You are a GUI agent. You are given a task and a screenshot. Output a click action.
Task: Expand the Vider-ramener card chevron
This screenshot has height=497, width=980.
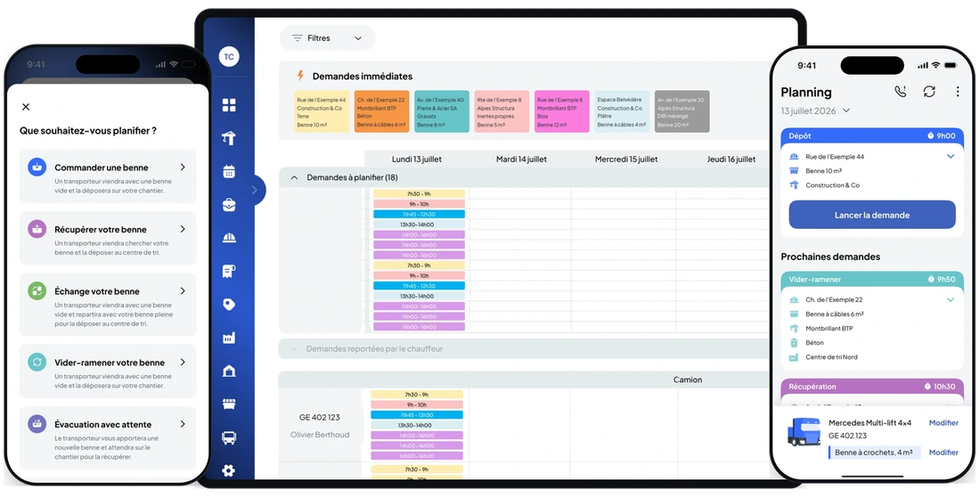click(x=951, y=299)
